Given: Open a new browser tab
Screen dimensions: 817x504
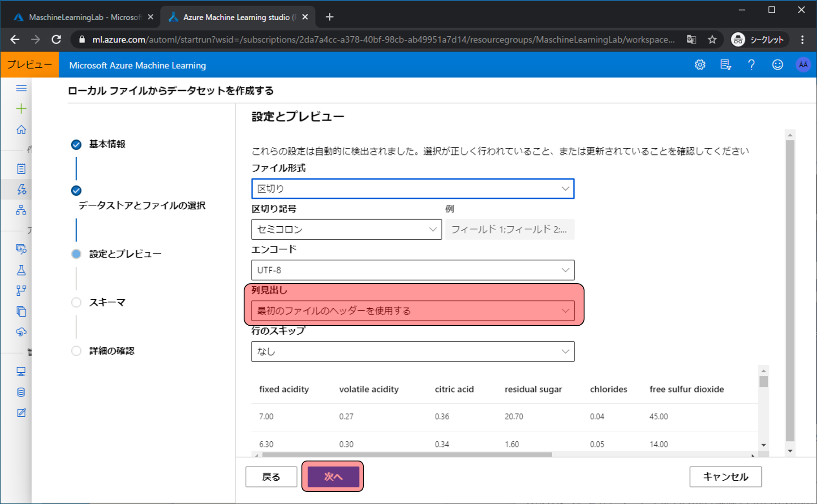Looking at the screenshot, I should (x=330, y=17).
